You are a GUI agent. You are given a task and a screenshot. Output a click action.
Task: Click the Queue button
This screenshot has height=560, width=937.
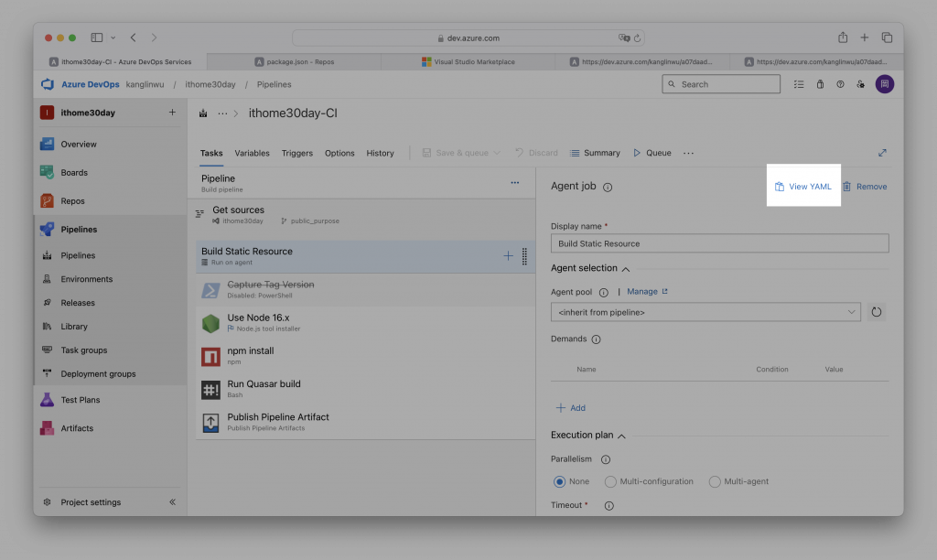(x=652, y=153)
